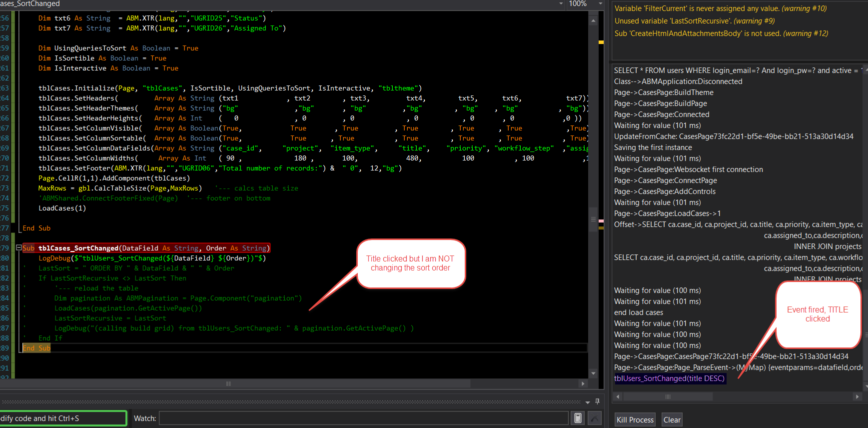Click the logs panel horizontal scrollbar thumb

[668, 396]
